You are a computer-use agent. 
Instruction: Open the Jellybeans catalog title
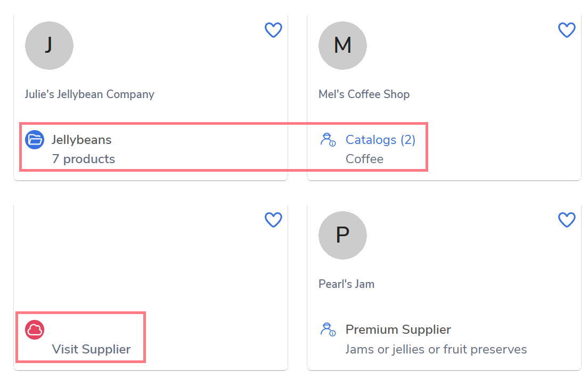(x=81, y=140)
